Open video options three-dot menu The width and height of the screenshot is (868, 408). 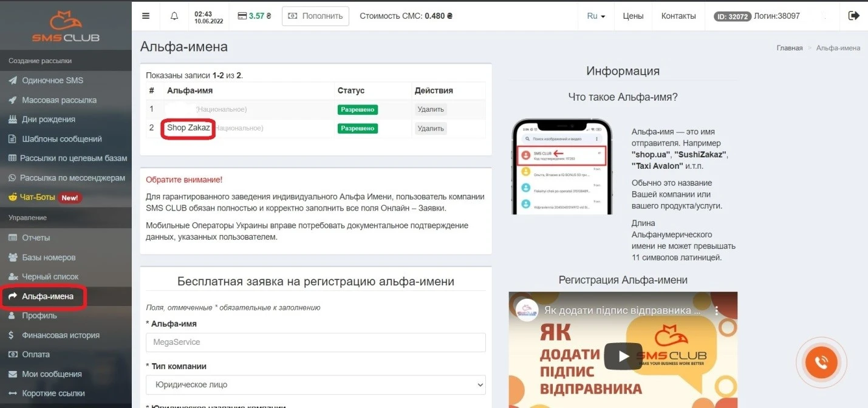click(717, 310)
